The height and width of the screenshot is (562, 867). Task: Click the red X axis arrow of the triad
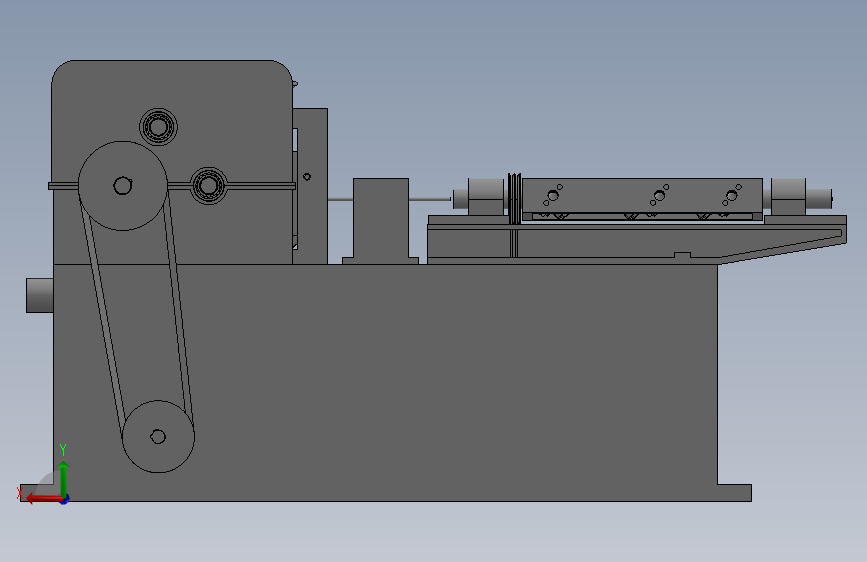43,499
